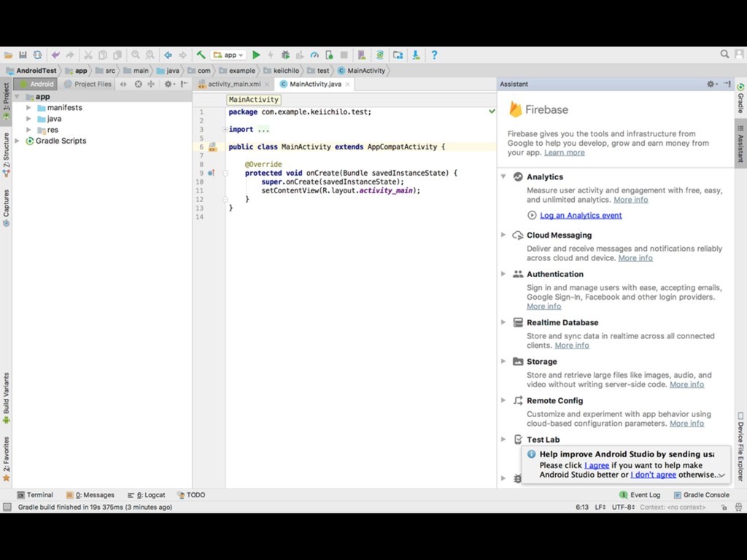
Task: Click the Replace icon in the toolbar
Action: point(150,55)
